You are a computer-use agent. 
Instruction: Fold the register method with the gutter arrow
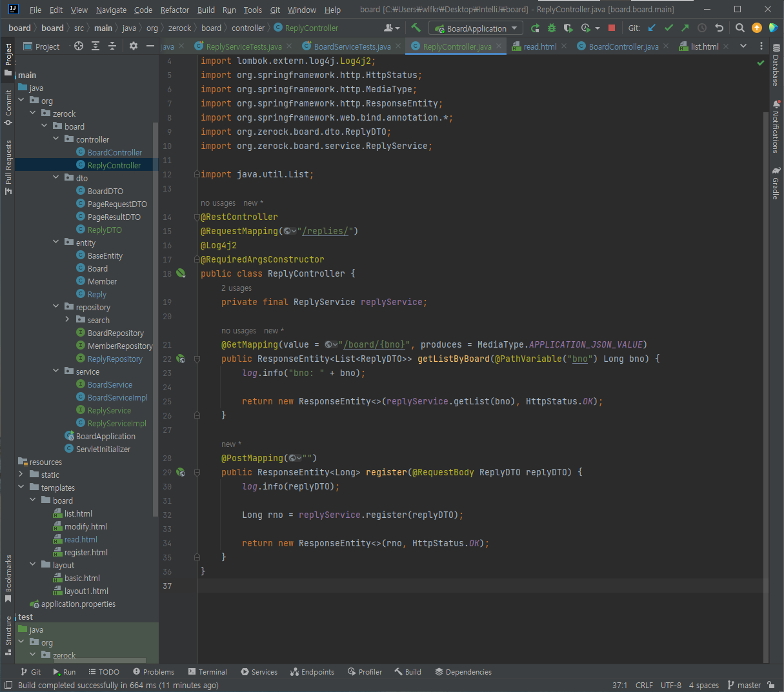(197, 472)
